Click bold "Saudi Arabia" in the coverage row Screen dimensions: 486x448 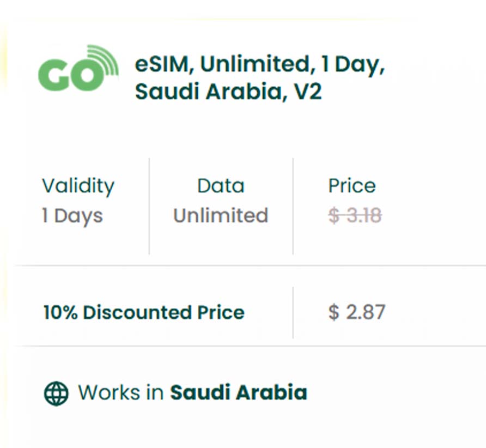[x=239, y=392]
